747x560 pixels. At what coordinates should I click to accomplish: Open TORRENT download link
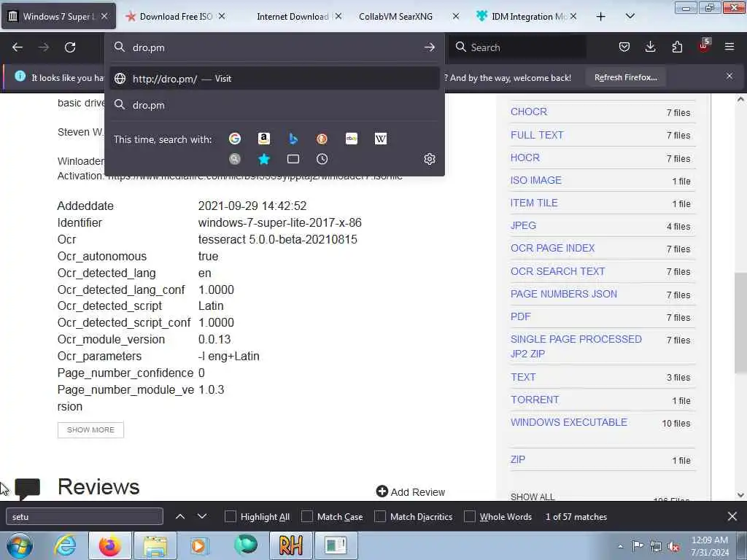535,400
